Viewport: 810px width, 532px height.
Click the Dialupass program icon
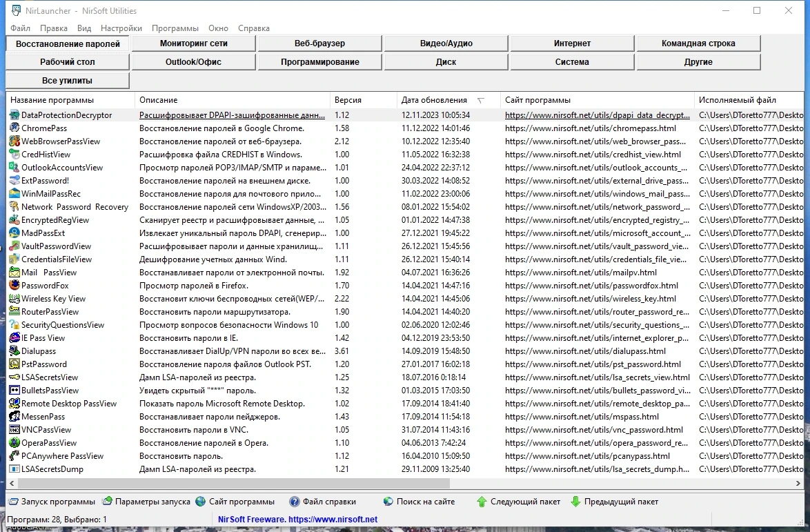pyautogui.click(x=14, y=351)
